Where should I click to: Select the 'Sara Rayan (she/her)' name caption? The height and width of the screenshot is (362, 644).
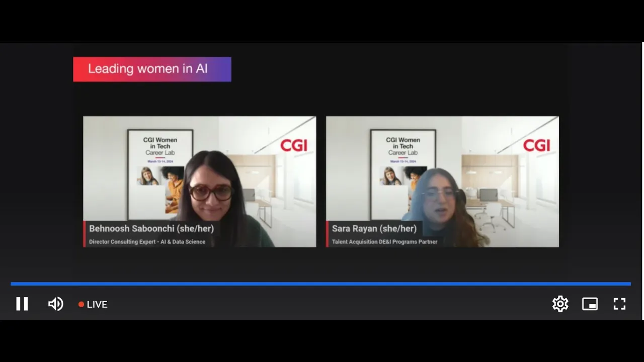coord(374,228)
